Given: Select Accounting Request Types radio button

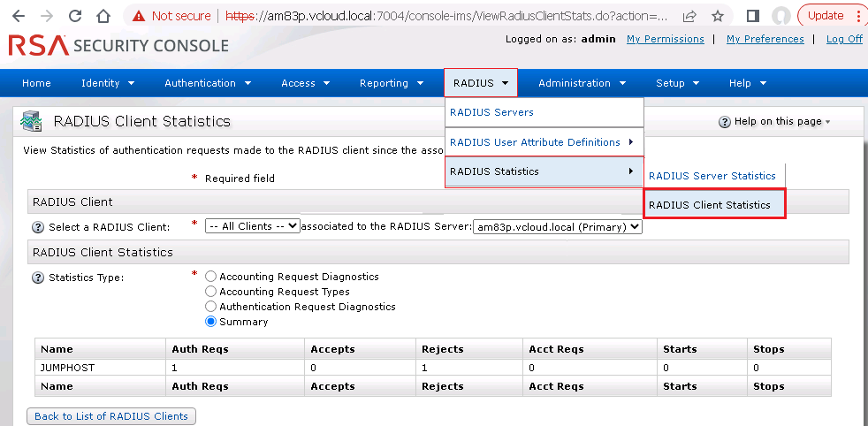Looking at the screenshot, I should (x=210, y=292).
